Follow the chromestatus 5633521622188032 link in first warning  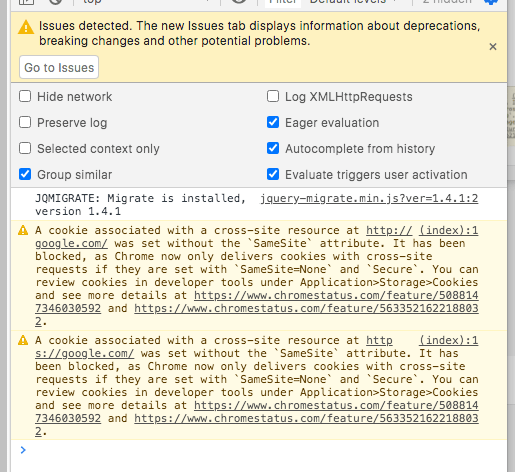pyautogui.click(x=306, y=308)
